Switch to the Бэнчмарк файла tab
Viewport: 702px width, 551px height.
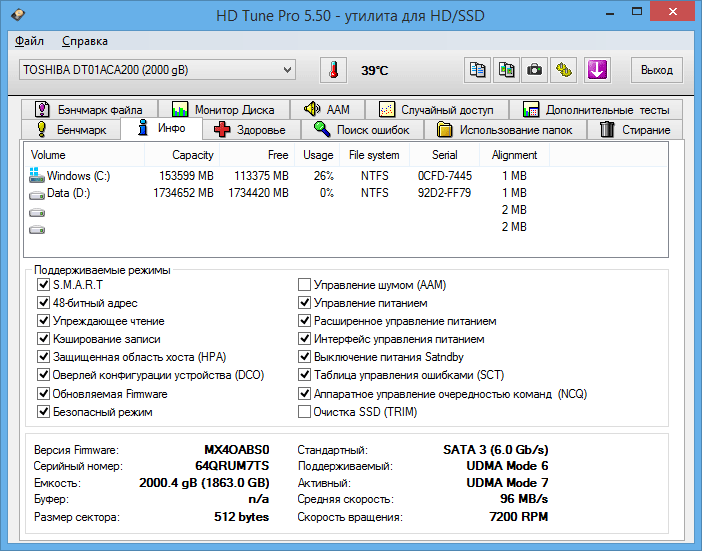pyautogui.click(x=89, y=110)
